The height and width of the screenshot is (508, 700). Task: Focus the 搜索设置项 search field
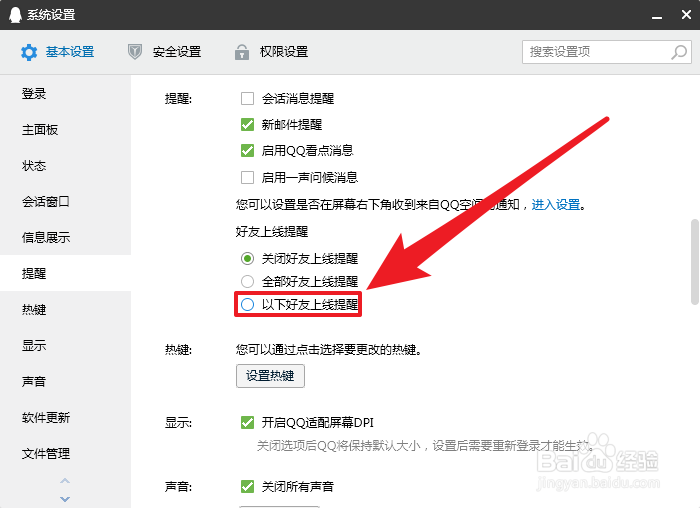tap(607, 52)
